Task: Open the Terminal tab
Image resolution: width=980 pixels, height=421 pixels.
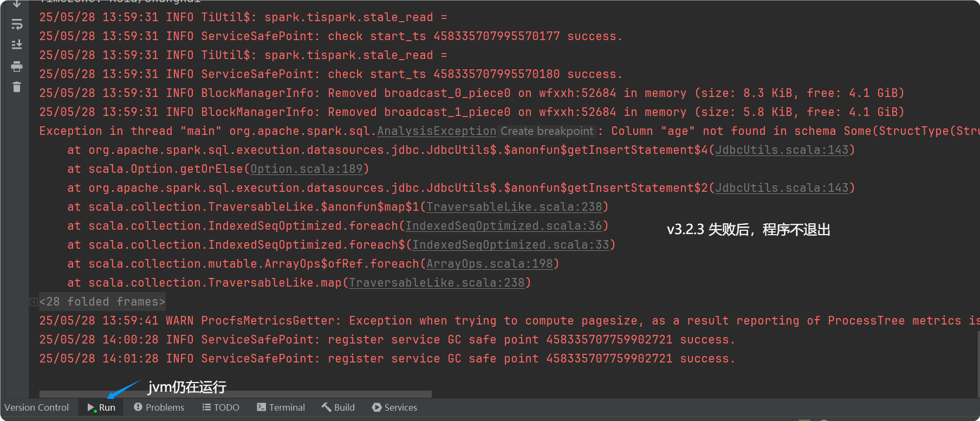Action: pyautogui.click(x=281, y=407)
